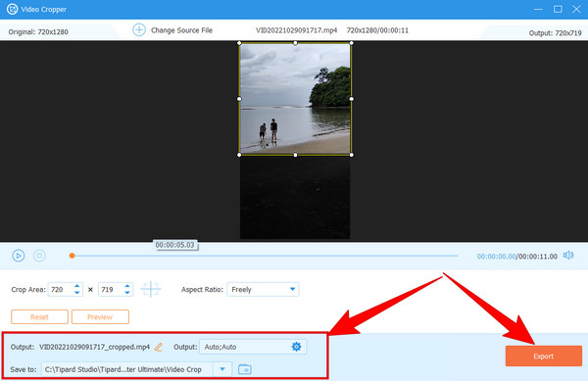
Task: Click the output filename VID20221029091717_cropped.mp4
Action: (94, 347)
